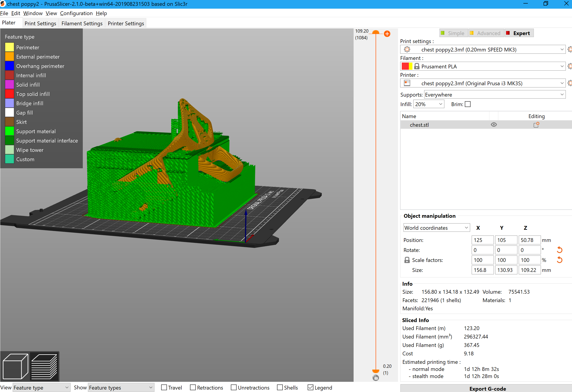Switch to the layers preview view
This screenshot has width=572, height=392.
[44, 366]
